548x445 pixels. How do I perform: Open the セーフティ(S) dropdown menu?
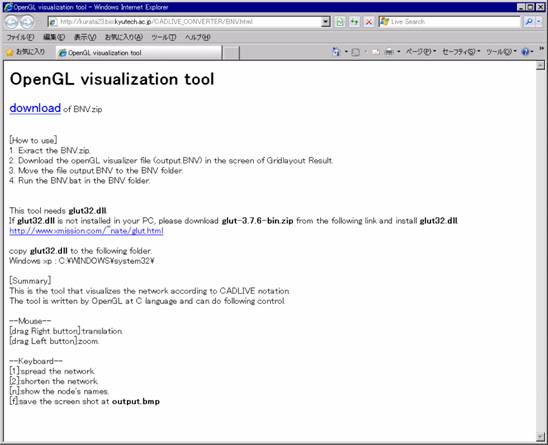(461, 52)
